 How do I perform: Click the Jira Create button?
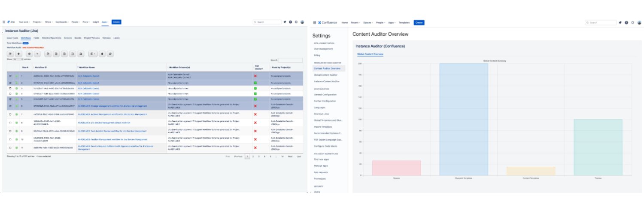point(116,22)
